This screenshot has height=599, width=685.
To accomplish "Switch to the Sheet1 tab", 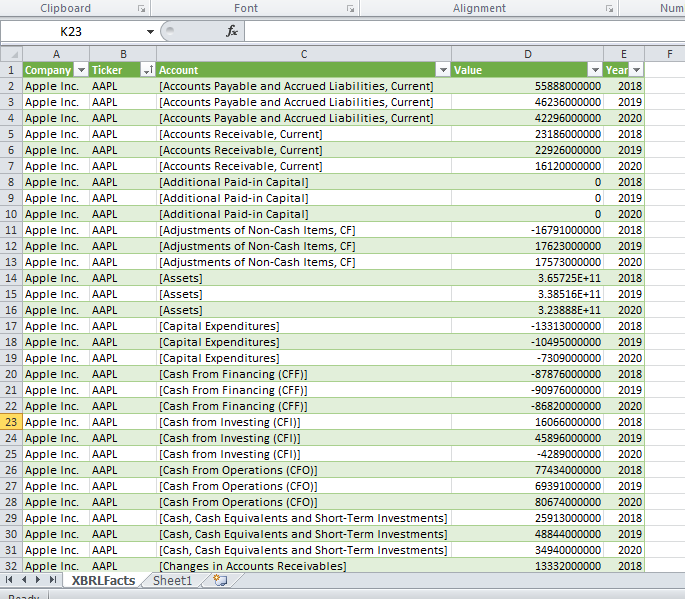I will [173, 580].
